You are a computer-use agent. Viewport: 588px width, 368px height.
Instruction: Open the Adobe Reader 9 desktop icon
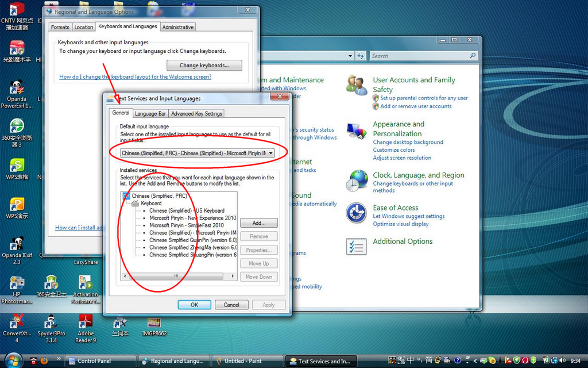pos(86,328)
